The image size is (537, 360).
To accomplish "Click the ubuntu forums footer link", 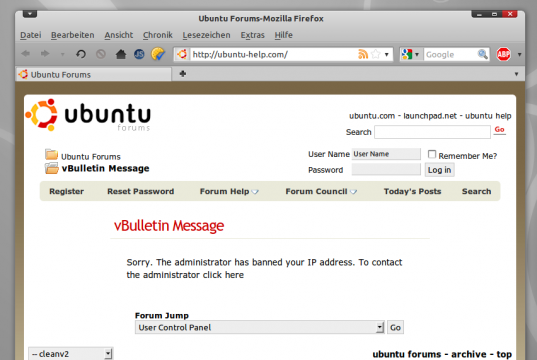I will tap(407, 354).
